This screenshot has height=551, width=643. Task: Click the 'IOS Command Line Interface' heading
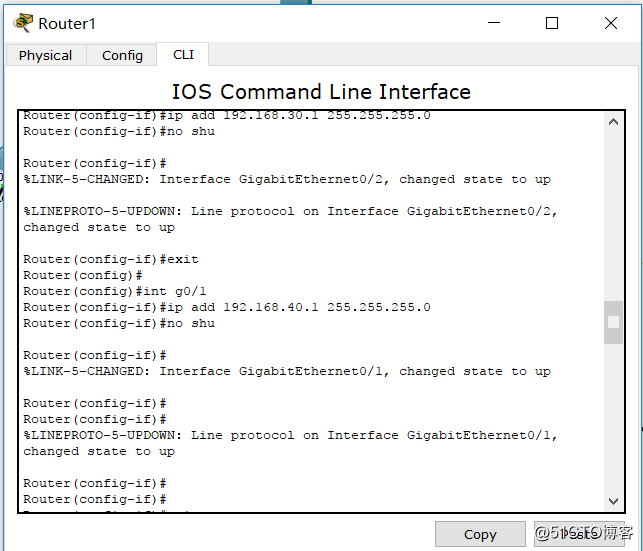[321, 91]
